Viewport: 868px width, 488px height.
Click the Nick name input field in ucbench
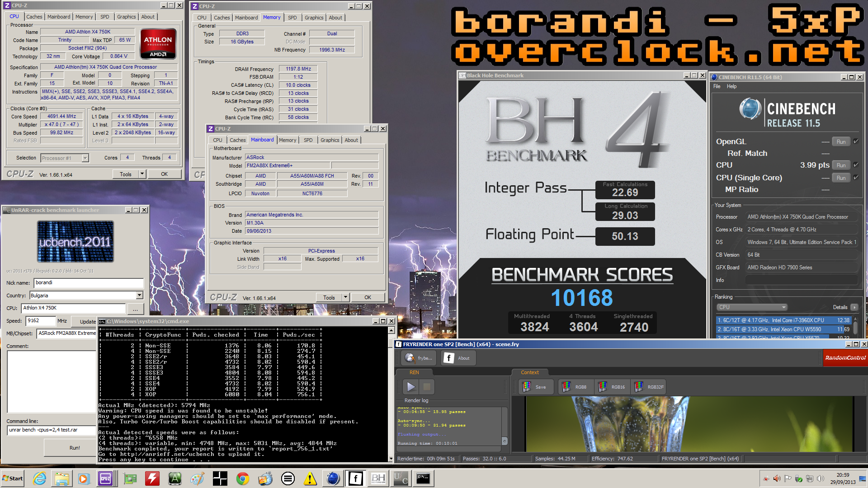[x=89, y=283]
